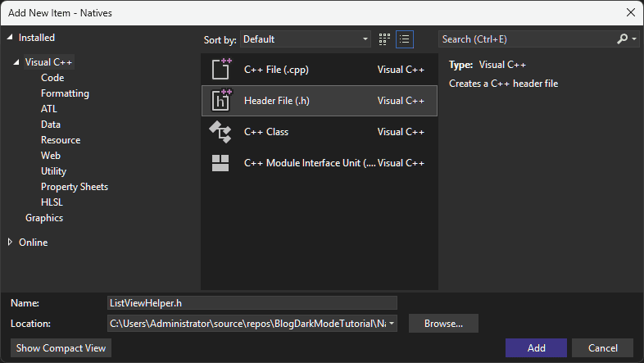644x363 pixels.
Task: Choose the C++ Class template icon
Action: pyautogui.click(x=220, y=131)
